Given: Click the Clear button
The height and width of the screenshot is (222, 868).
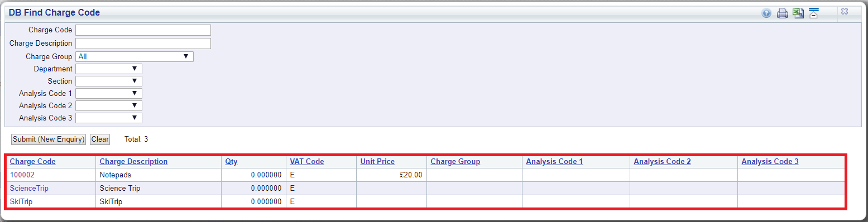Looking at the screenshot, I should 100,139.
